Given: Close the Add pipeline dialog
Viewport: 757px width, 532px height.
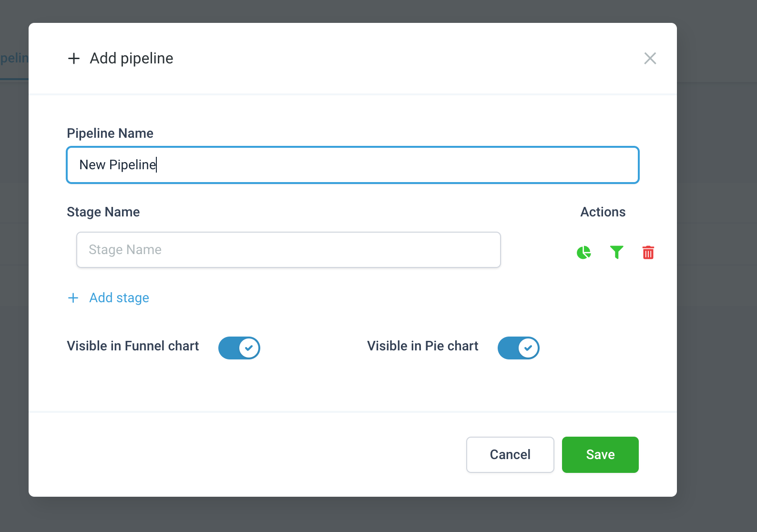Looking at the screenshot, I should click(650, 58).
